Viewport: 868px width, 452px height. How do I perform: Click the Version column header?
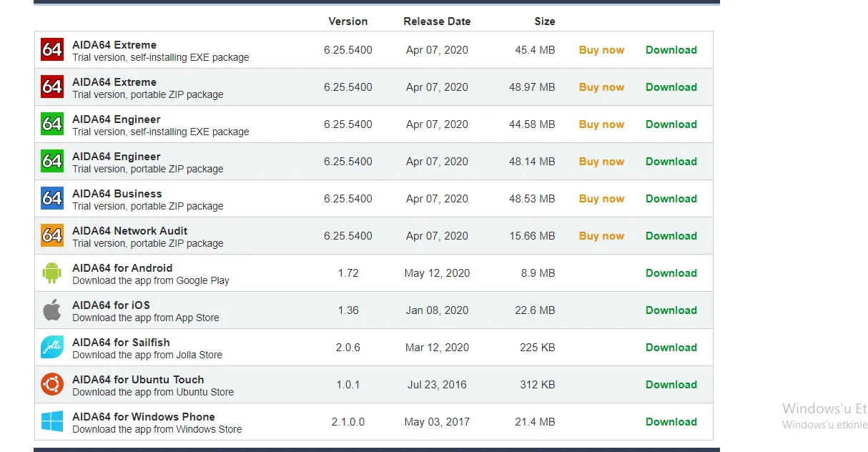(348, 21)
